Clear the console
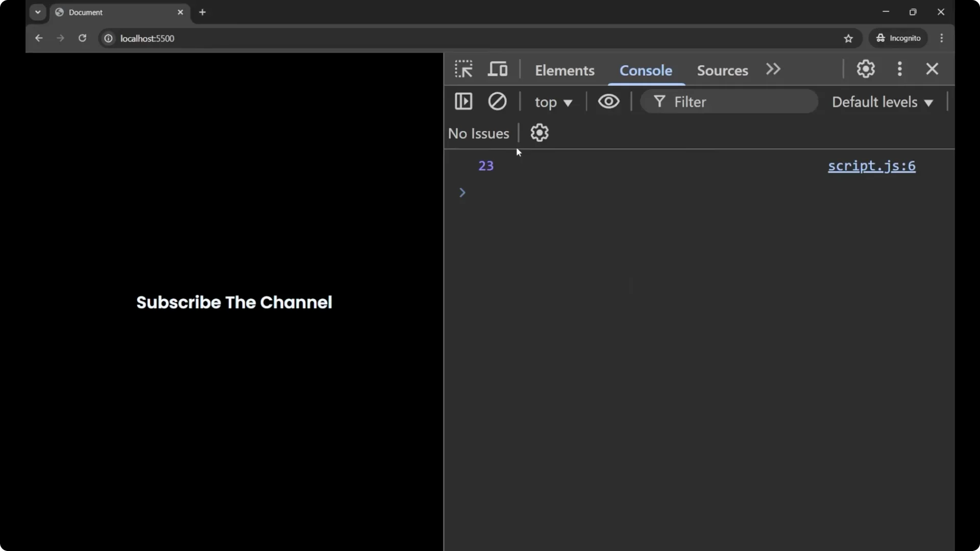This screenshot has height=551, width=980. (498, 102)
